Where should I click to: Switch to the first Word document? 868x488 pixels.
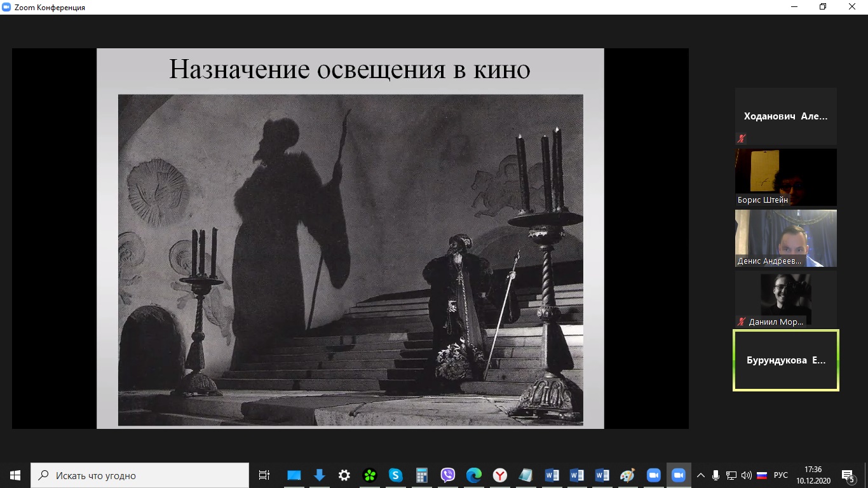click(552, 475)
